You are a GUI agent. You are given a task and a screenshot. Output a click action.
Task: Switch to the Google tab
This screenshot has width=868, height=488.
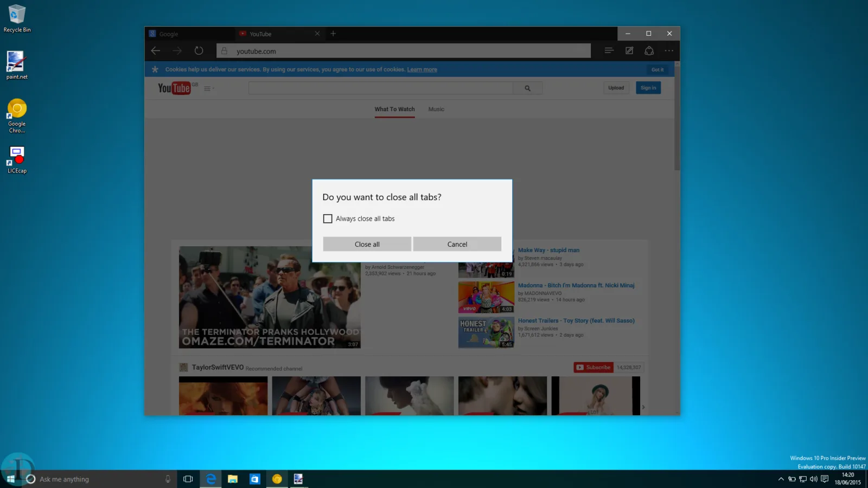[x=190, y=34]
